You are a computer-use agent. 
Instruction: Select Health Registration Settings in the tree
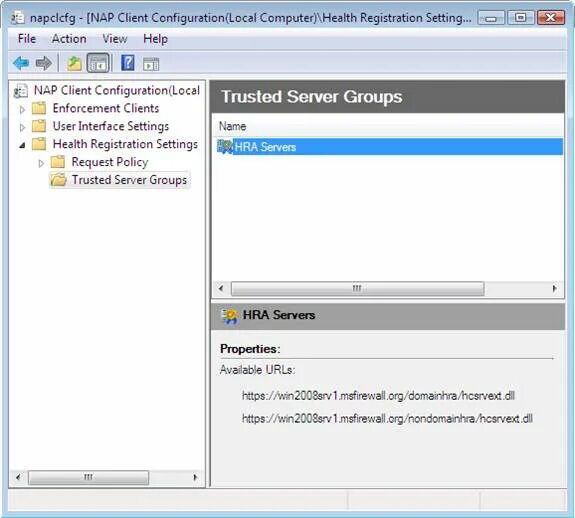click(x=125, y=144)
